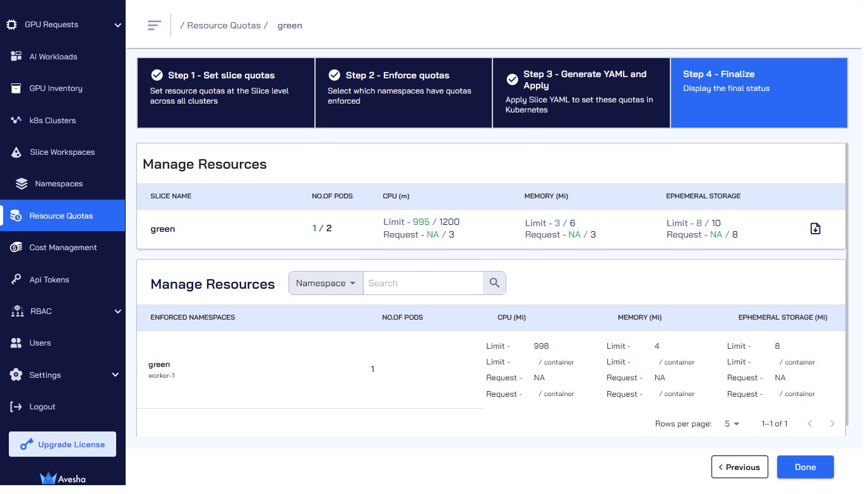Toggle the sidebar hamburger menu icon
Image resolution: width=868 pixels, height=494 pixels.
[154, 25]
